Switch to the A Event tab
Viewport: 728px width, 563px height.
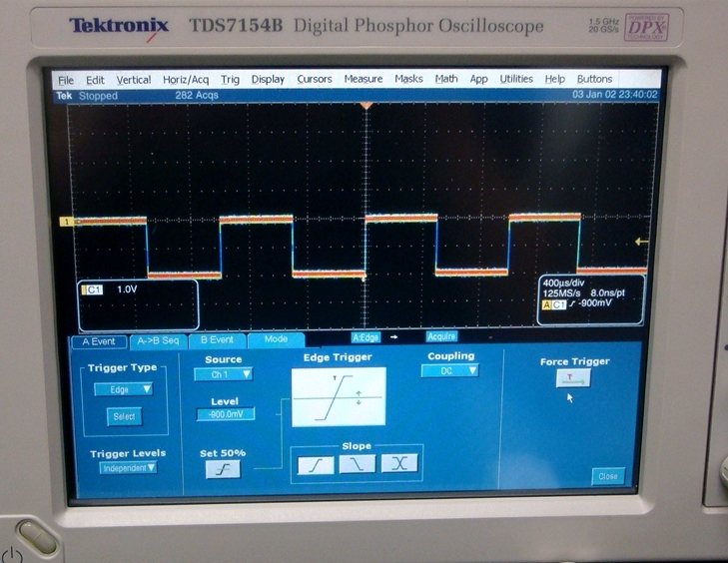(99, 342)
